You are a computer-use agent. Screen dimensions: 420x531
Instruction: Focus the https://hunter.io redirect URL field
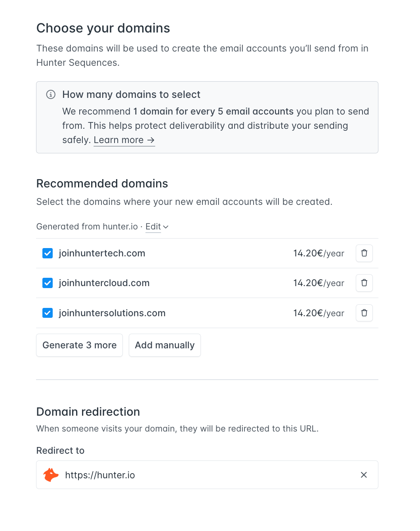pyautogui.click(x=206, y=475)
